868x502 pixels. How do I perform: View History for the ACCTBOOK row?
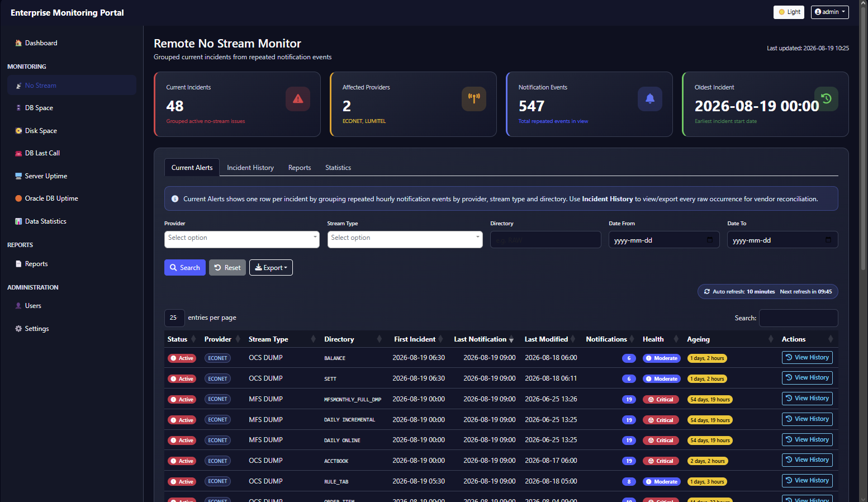click(x=807, y=460)
